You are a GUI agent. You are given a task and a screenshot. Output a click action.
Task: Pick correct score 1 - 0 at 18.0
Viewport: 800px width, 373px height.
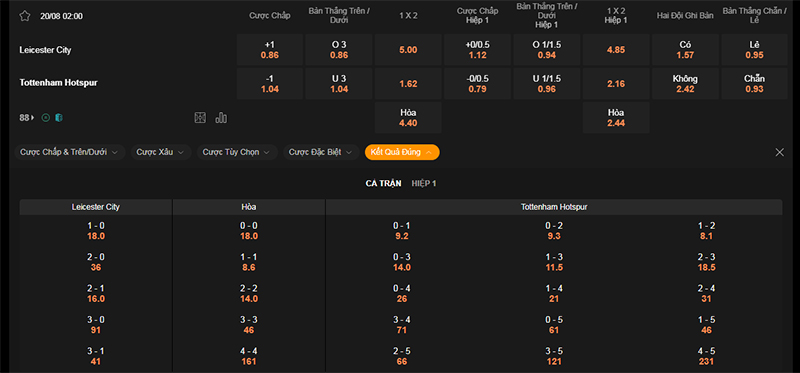pos(96,231)
